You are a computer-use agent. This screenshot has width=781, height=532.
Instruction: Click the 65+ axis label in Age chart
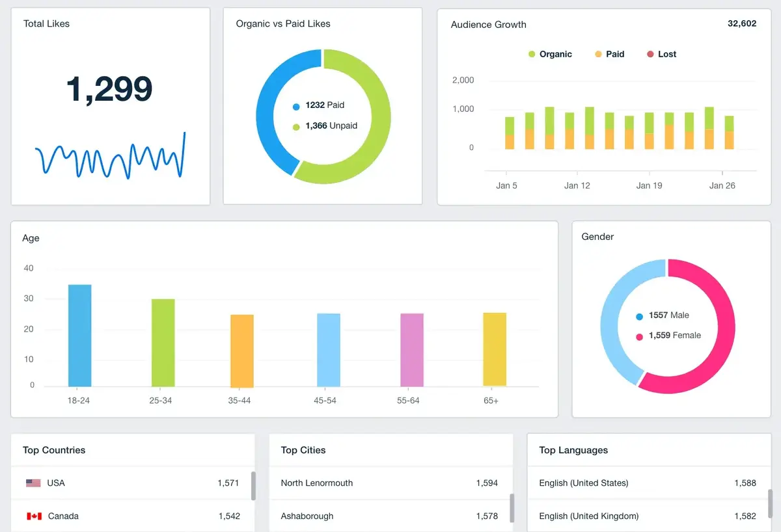point(491,401)
